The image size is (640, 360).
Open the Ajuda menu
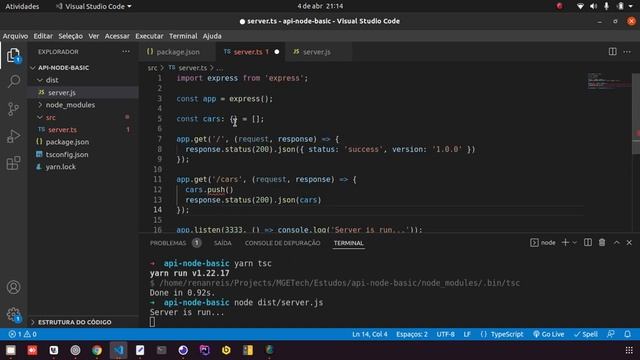pos(212,36)
